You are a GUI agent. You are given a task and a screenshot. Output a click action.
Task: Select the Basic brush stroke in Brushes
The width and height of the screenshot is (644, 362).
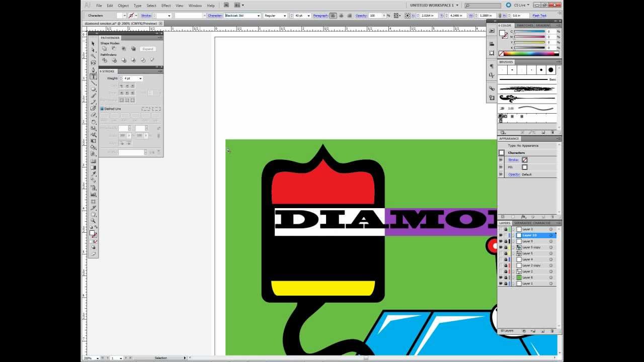point(527,79)
